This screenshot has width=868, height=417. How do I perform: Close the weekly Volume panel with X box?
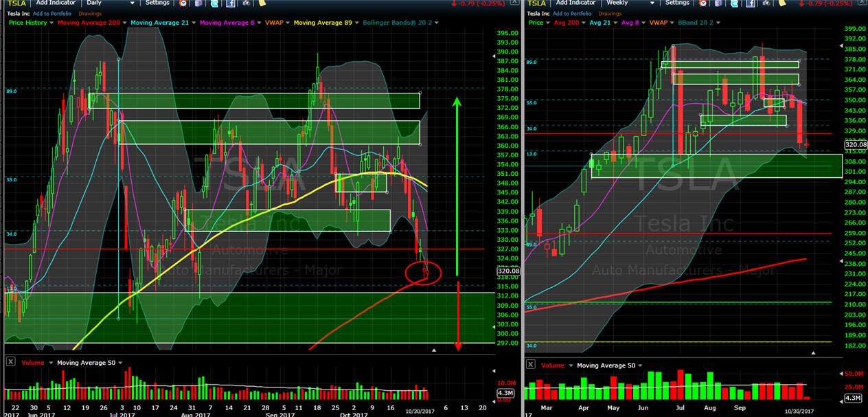531,365
